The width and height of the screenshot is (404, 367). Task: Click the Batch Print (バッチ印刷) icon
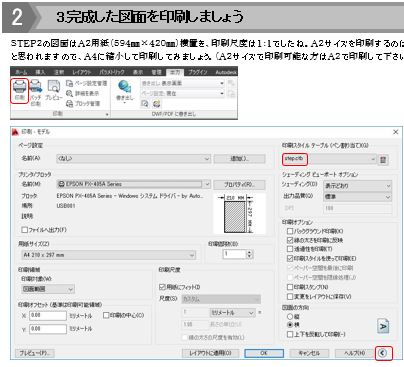tap(36, 92)
